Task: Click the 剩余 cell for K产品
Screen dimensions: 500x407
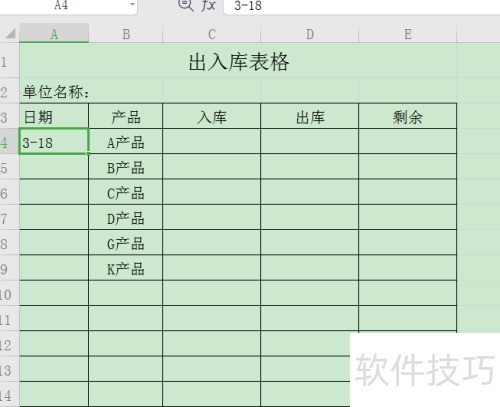Action: pos(407,268)
